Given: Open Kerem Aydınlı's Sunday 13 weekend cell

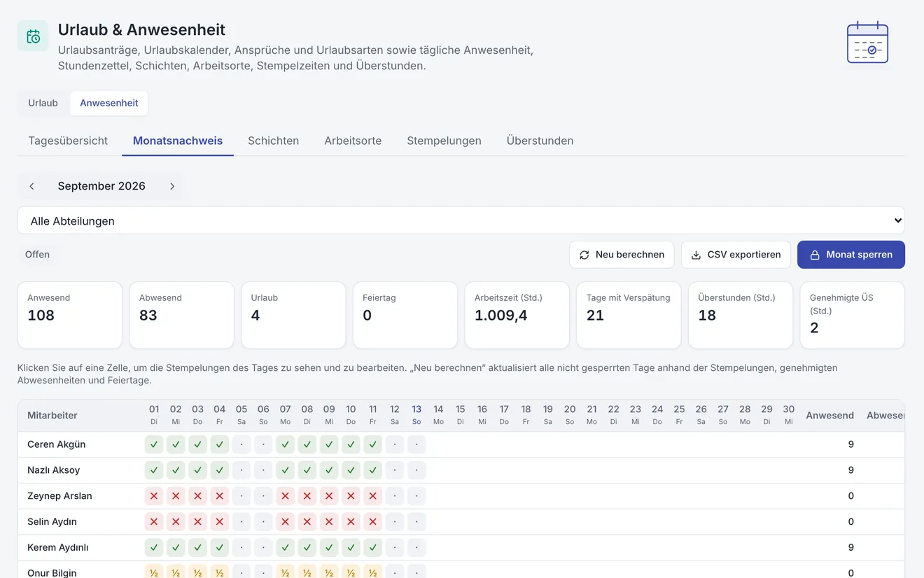Looking at the screenshot, I should click(x=416, y=547).
